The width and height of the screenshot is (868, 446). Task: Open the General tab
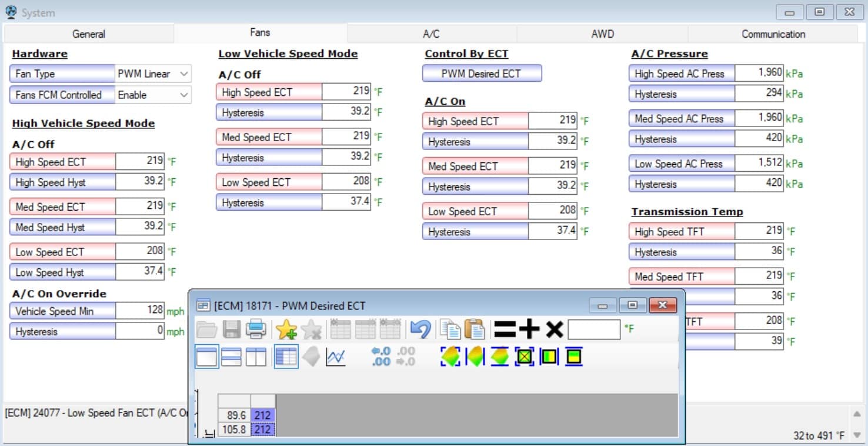(89, 34)
